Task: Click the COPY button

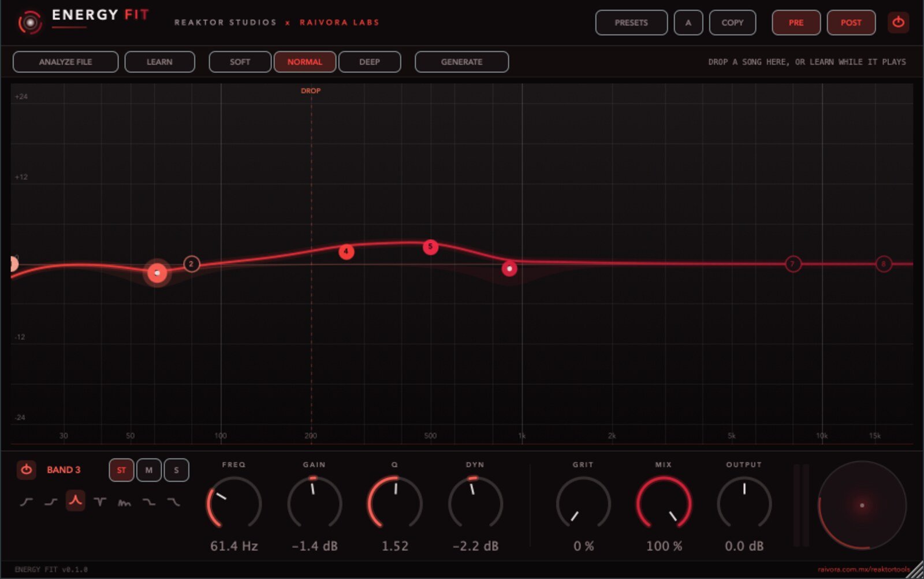Action: [x=732, y=23]
